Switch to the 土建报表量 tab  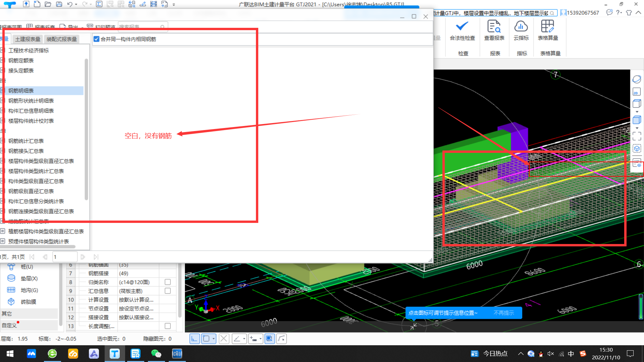(28, 39)
